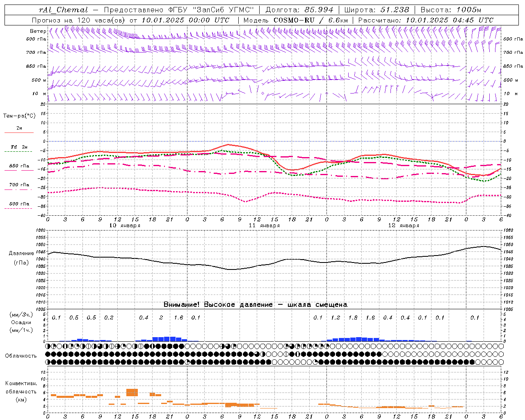Click the forecast start 10.01.2025 00:00 UTC
525x420 pixels.
coord(185,20)
